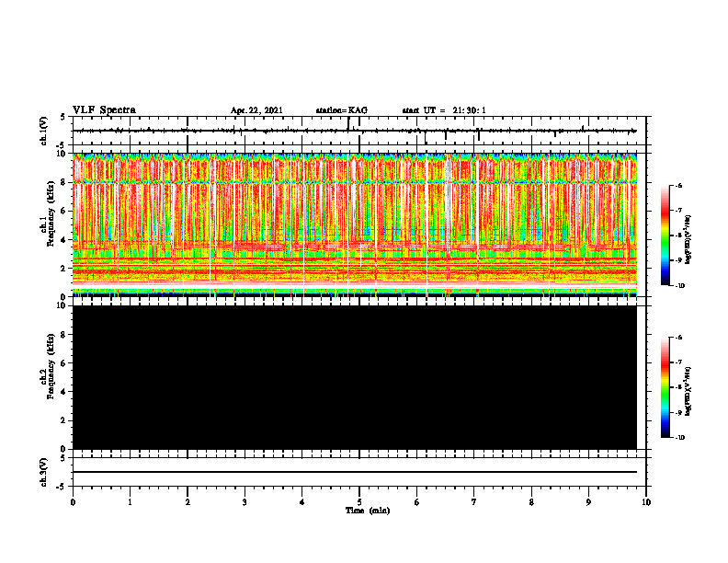
Task: Click the VLF Spectra title text
Action: pos(104,110)
